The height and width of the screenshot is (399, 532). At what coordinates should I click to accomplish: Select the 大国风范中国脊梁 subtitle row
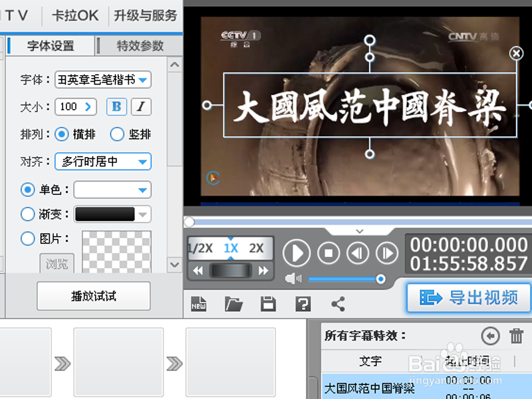click(x=426, y=386)
